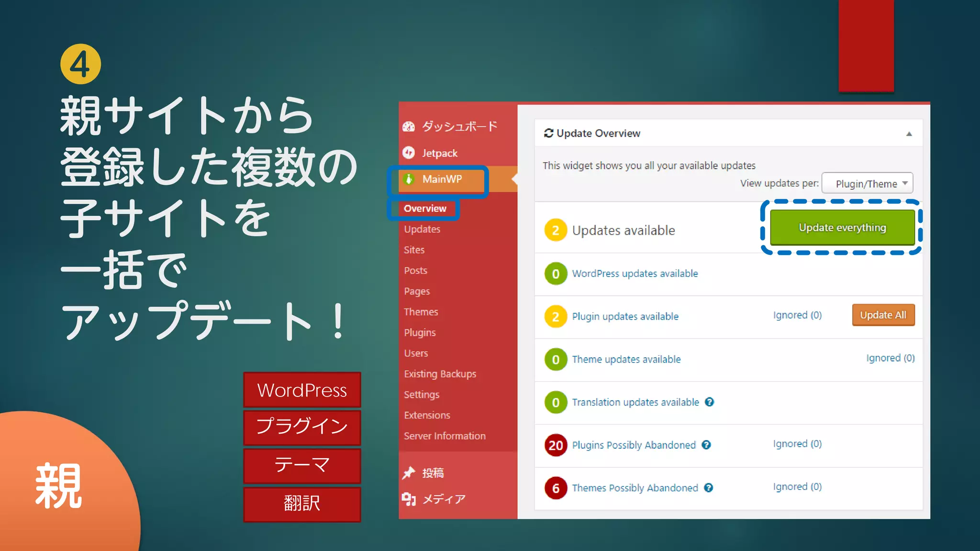980x551 pixels.
Task: Open Users in MainWP submenu
Action: (416, 353)
